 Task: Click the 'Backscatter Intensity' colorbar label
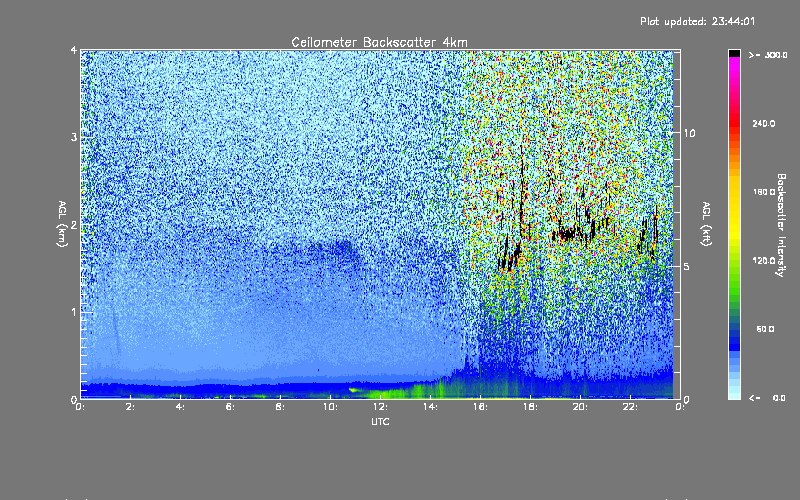781,225
